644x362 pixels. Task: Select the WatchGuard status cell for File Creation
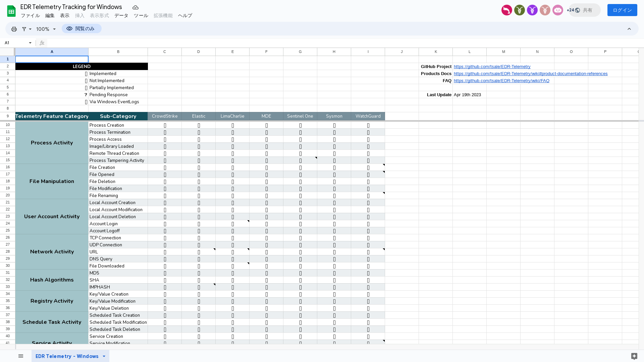368,167
